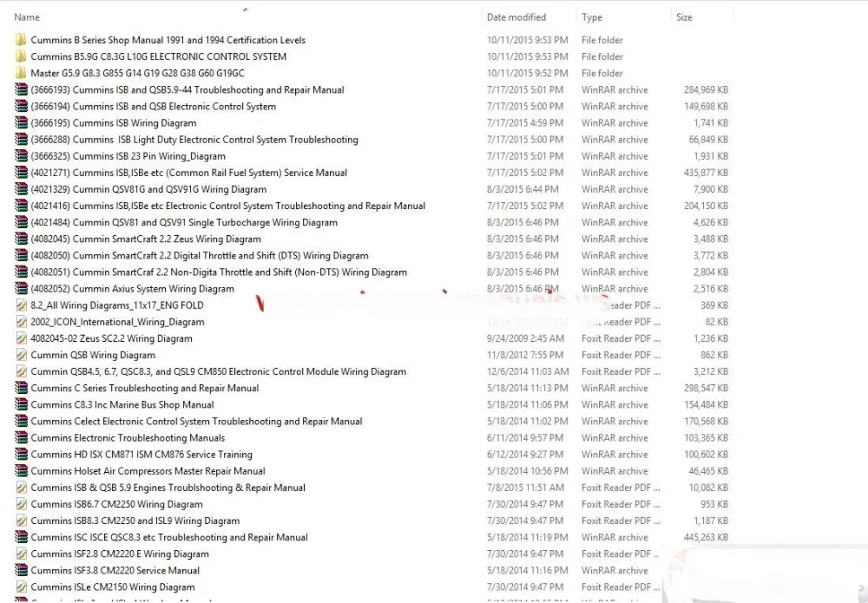Click the PDF icon for Cummin QSB4.5, 6.7, QSC8.3 CM850
868x603 pixels.
point(21,371)
